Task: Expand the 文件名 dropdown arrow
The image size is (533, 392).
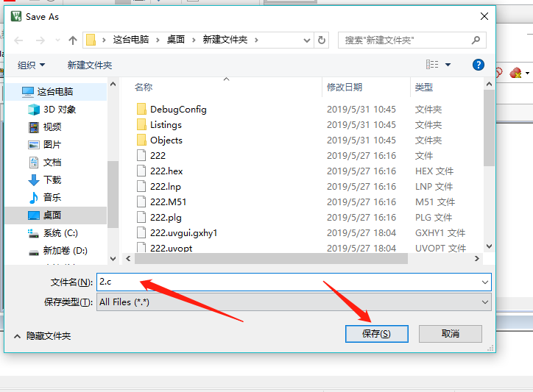Action: tap(485, 282)
